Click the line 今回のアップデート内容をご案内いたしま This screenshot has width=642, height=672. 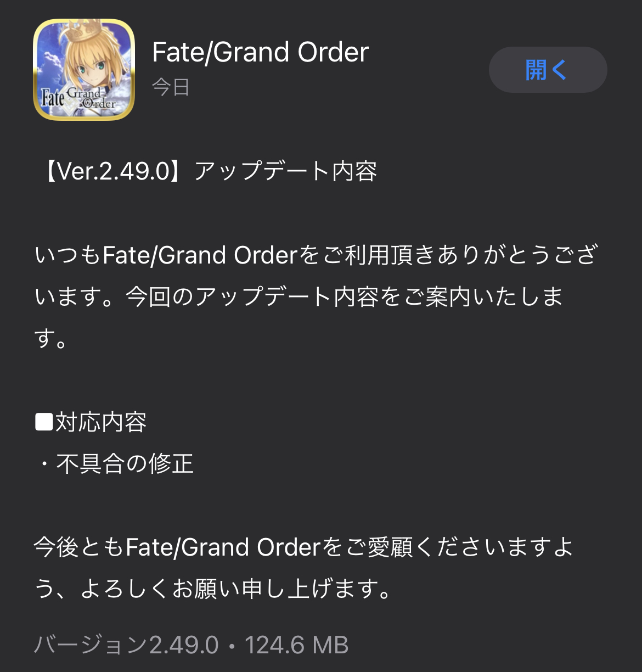[x=345, y=297]
